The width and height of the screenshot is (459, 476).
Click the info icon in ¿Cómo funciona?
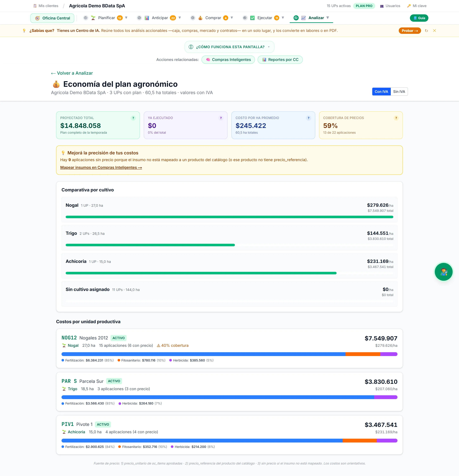[191, 47]
